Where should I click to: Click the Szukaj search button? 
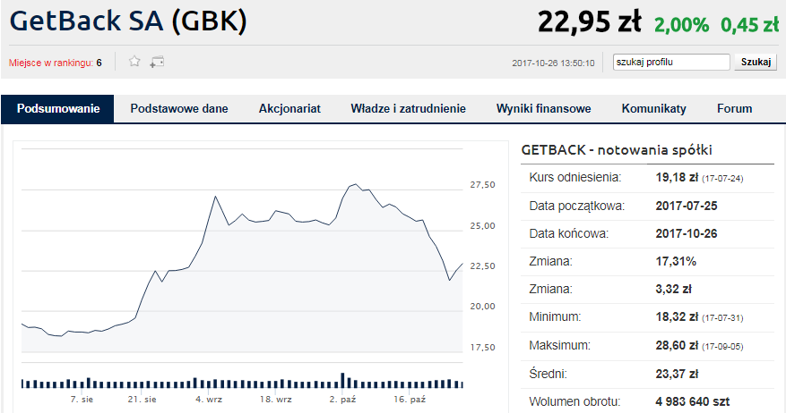click(x=757, y=62)
